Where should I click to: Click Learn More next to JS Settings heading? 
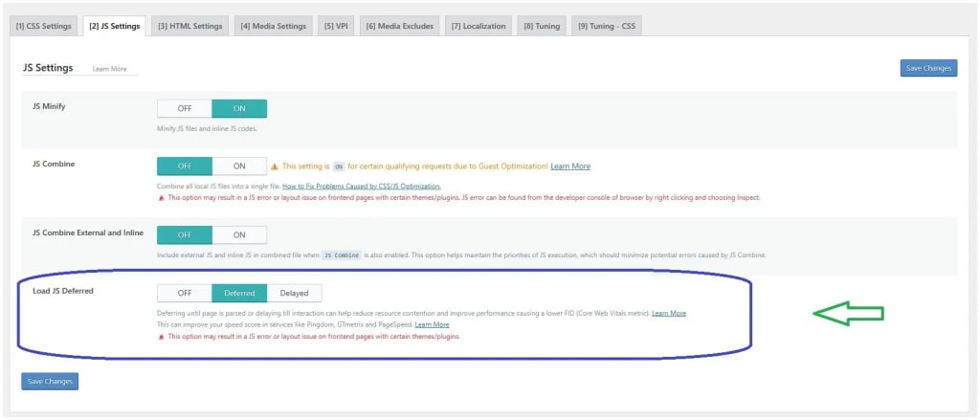coord(109,70)
